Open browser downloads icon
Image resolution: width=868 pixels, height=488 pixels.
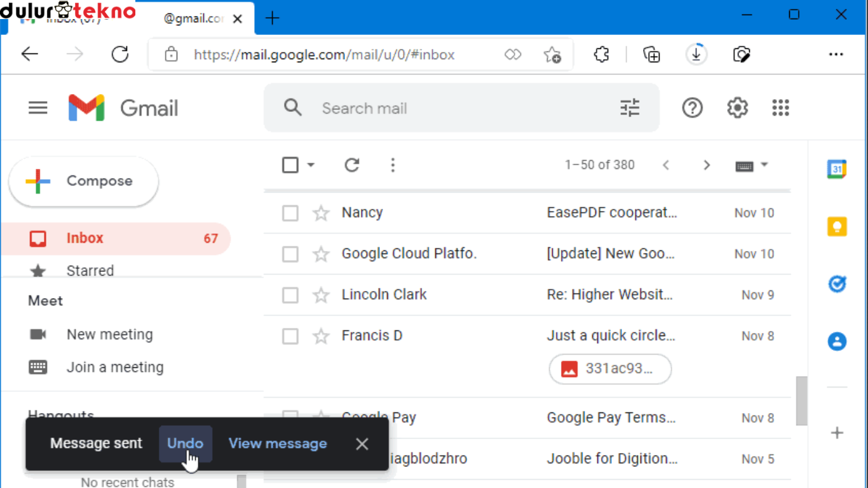[x=696, y=55]
